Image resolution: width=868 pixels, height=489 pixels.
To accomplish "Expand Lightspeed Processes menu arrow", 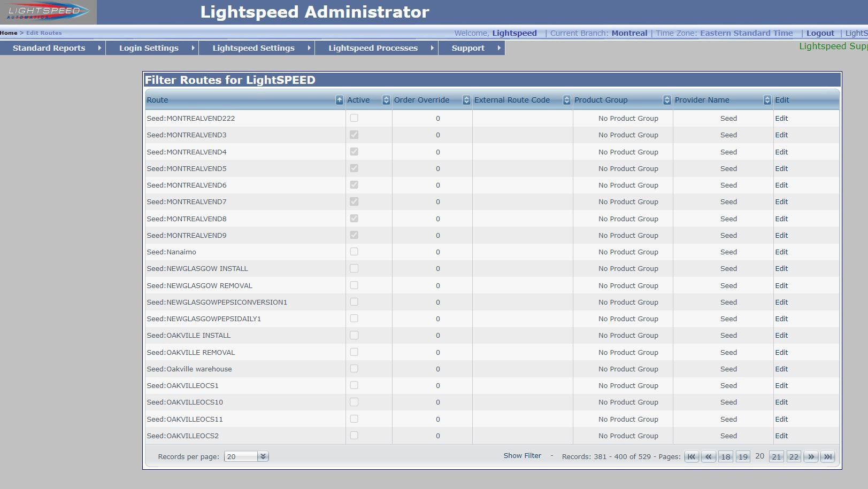I will click(432, 48).
